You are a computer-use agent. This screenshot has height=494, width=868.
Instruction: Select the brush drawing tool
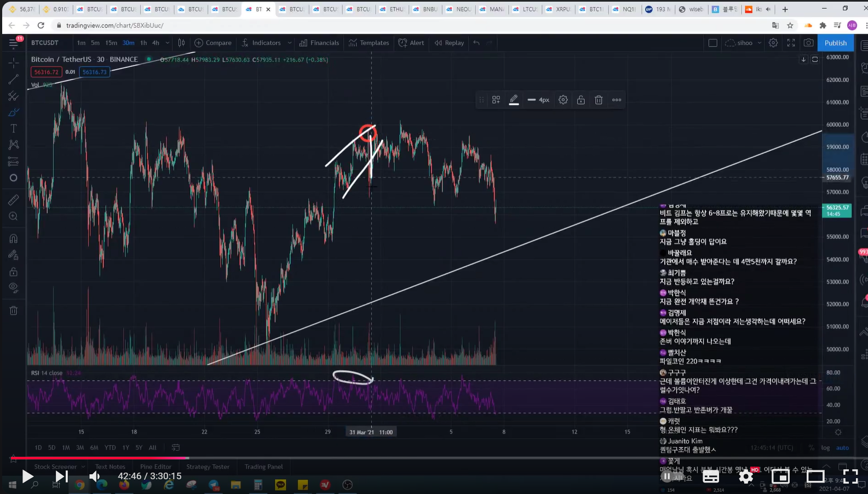click(x=14, y=112)
